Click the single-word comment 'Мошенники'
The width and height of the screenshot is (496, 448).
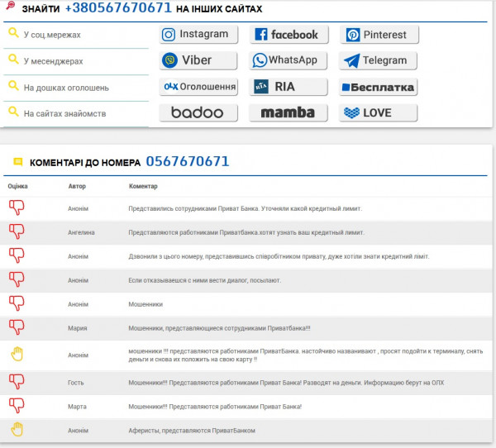pyautogui.click(x=145, y=304)
